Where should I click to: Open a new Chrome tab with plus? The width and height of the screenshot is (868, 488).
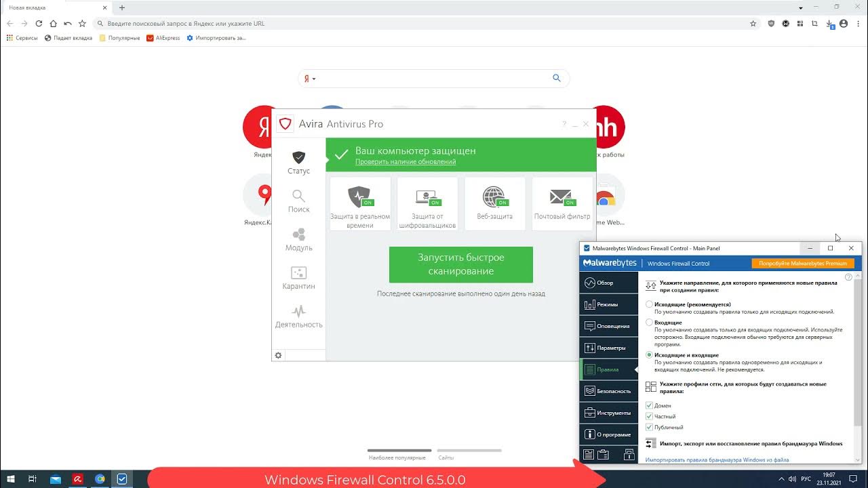click(122, 7)
